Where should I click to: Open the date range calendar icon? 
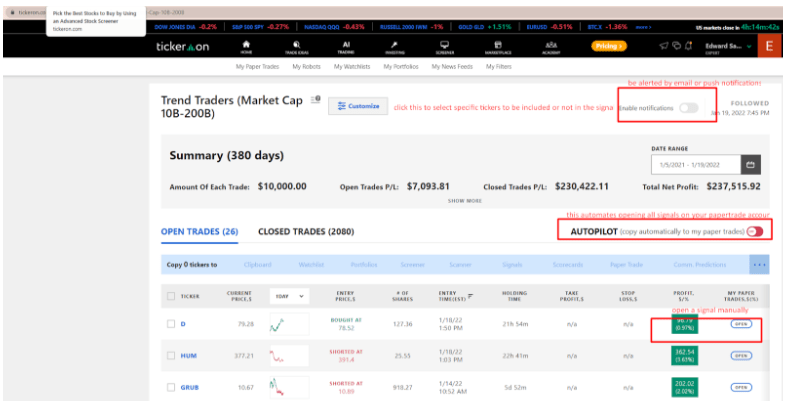pos(750,165)
